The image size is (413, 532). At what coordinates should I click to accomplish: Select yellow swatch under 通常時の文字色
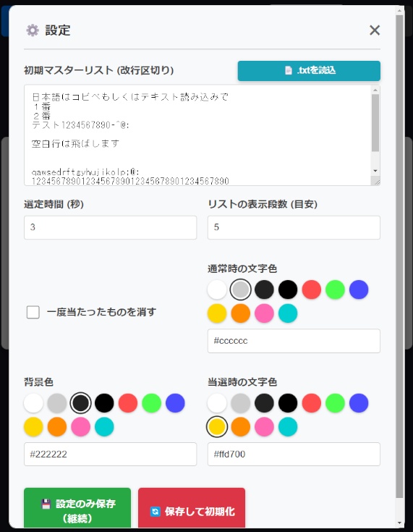217,313
